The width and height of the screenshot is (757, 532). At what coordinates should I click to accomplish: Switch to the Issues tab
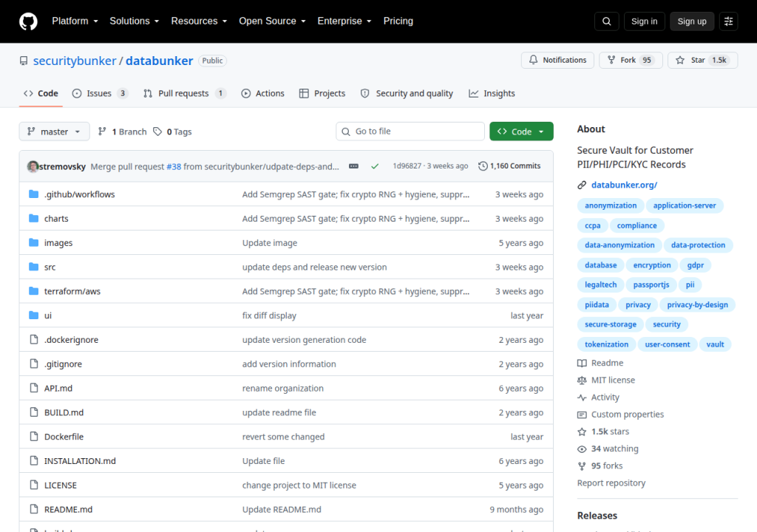pyautogui.click(x=100, y=94)
